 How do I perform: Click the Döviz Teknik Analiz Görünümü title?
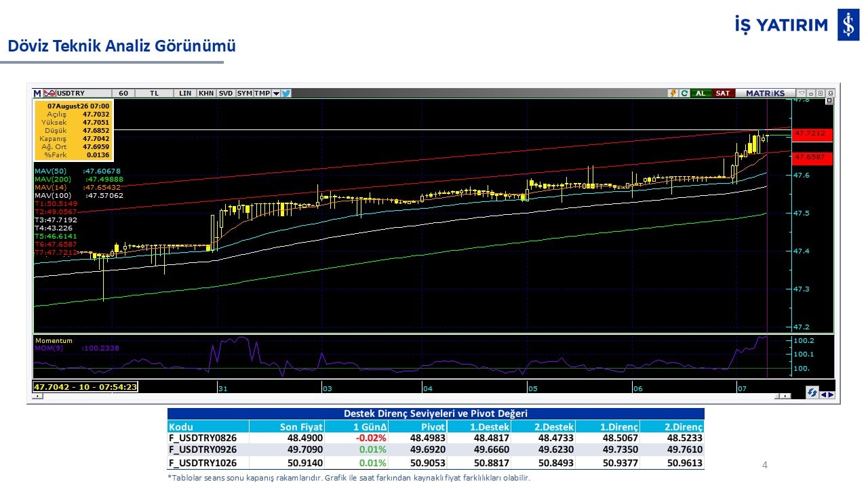(x=121, y=46)
